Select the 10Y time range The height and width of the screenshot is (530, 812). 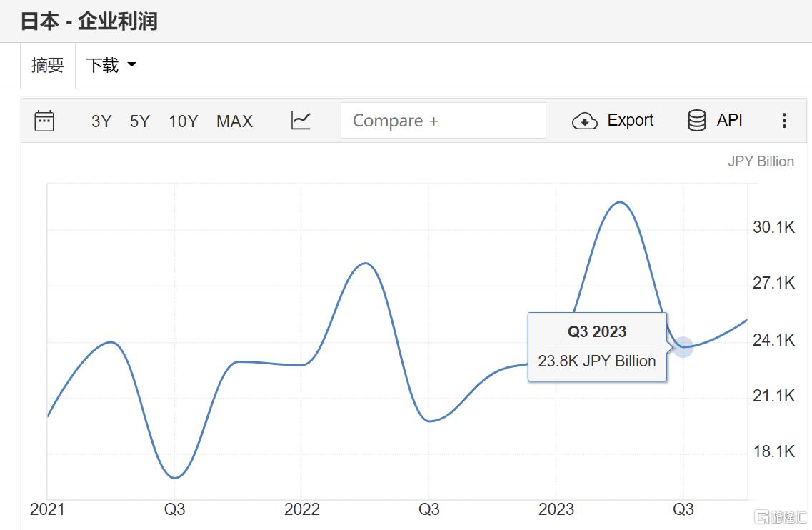pyautogui.click(x=184, y=121)
